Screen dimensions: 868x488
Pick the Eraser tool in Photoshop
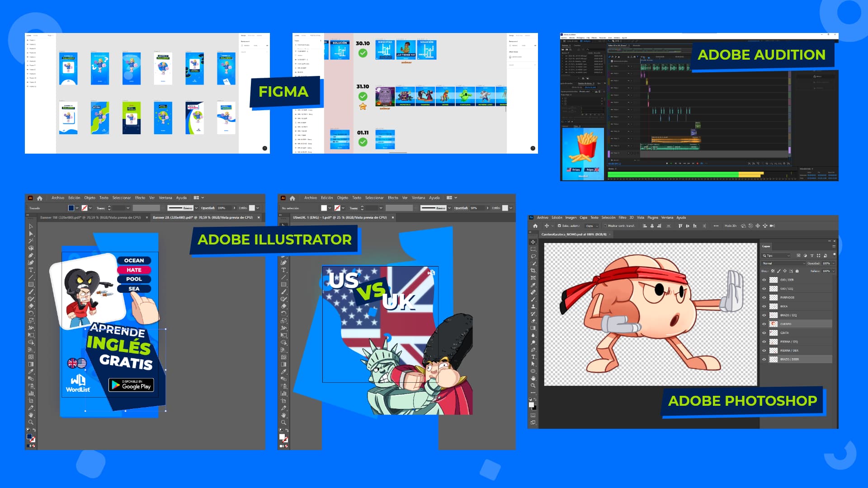(533, 321)
